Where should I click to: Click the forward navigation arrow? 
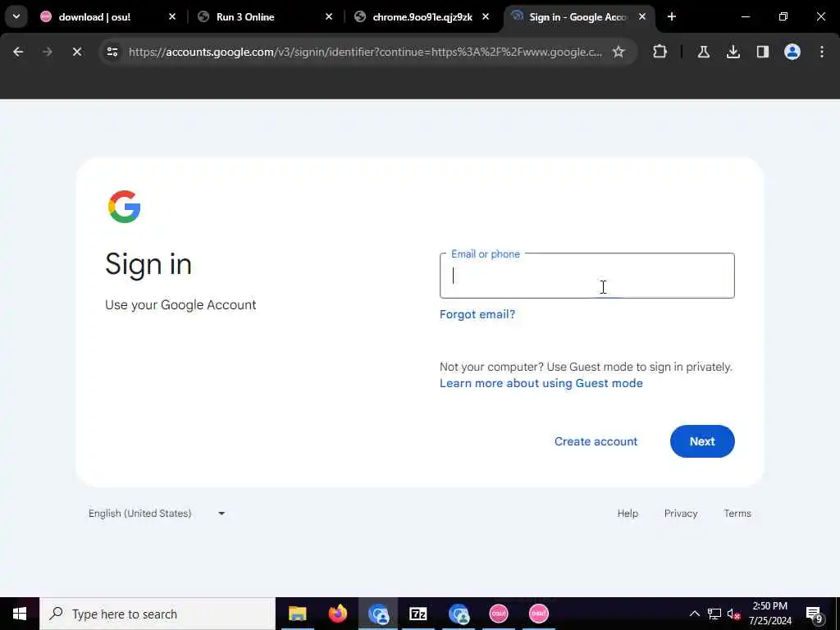pos(47,52)
